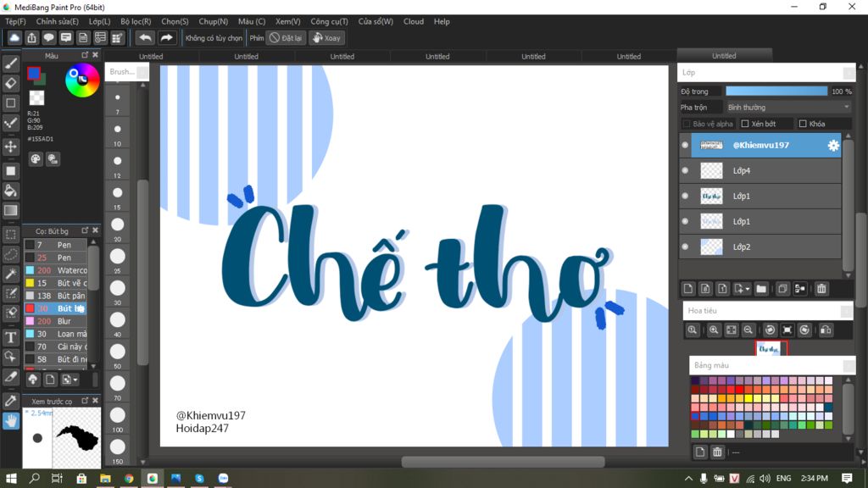
Task: Select the Eraser tool
Action: click(10, 83)
